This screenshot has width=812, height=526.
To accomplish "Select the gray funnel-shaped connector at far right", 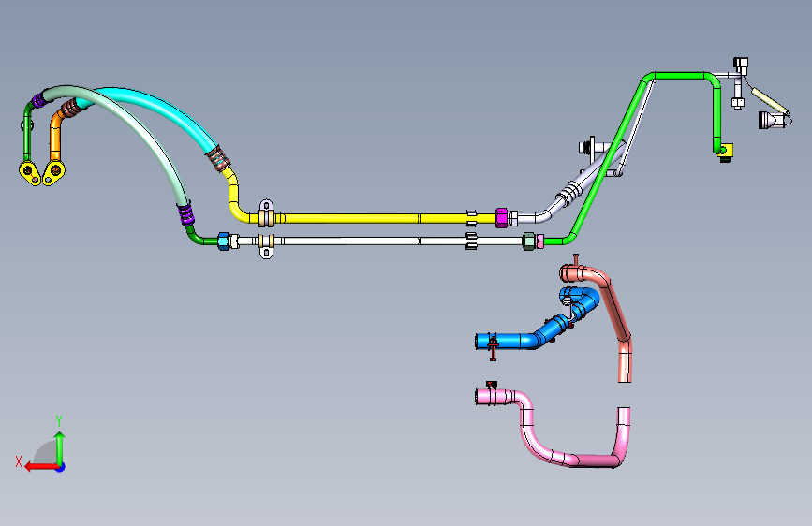I will pos(772,120).
